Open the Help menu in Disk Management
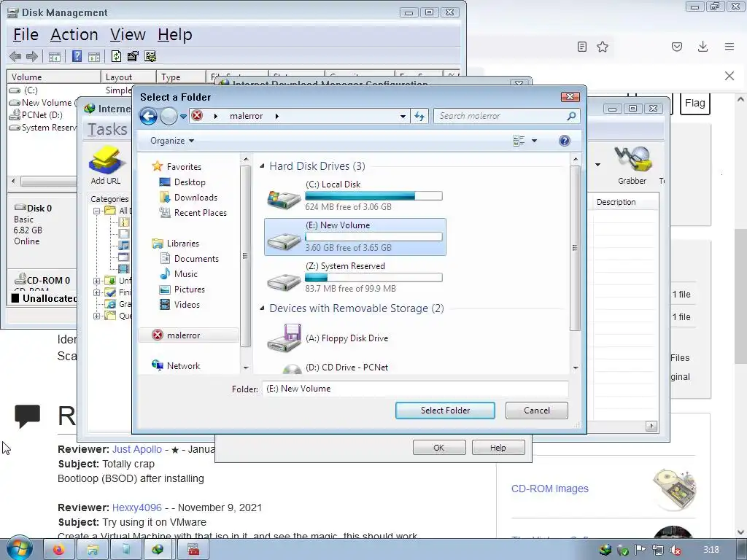Viewport: 747px width, 560px height. pyautogui.click(x=175, y=35)
